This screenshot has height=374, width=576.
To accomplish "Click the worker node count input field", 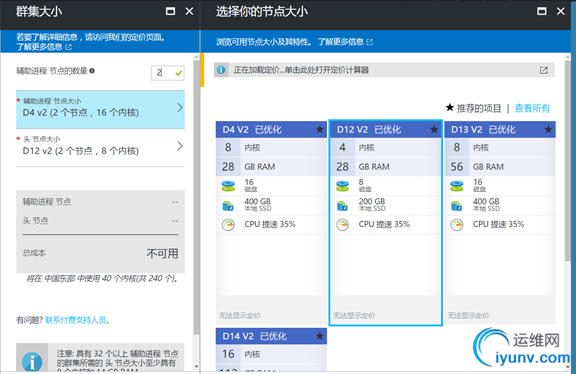I will (x=168, y=73).
